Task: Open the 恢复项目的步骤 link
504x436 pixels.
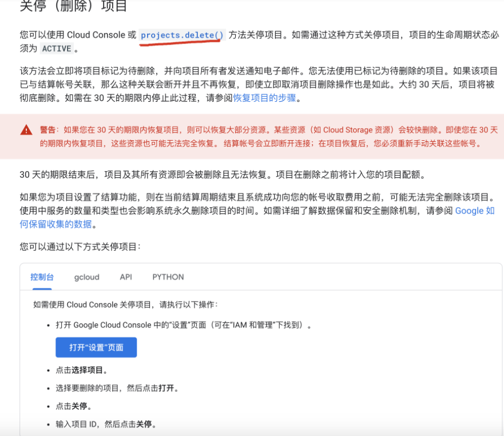Action: (x=264, y=97)
